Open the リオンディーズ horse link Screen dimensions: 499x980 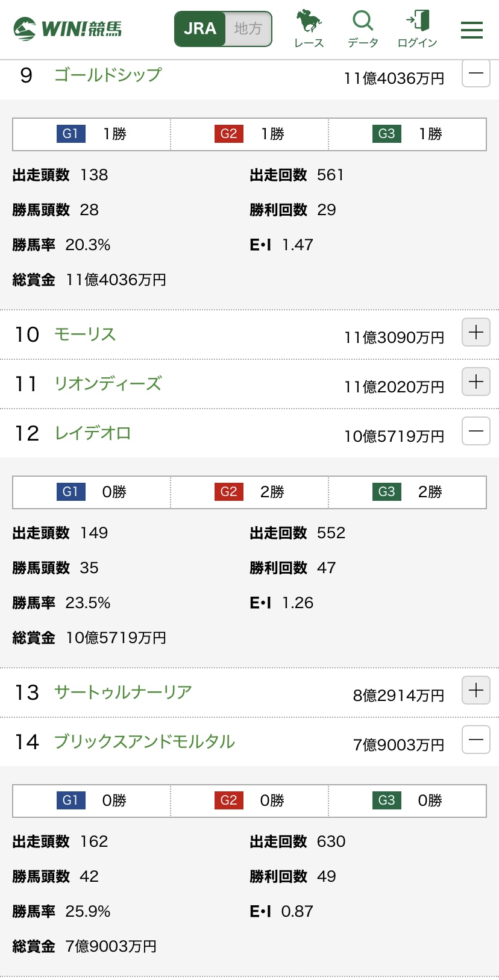tap(108, 383)
